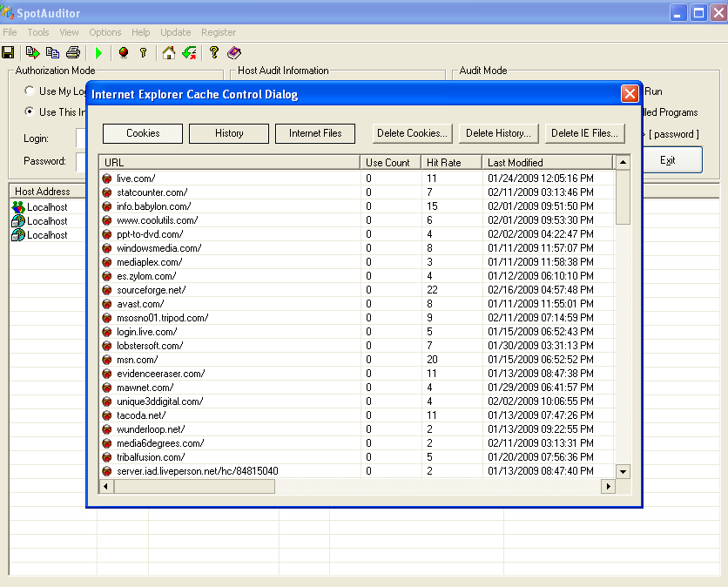Sort the list by the Hit Rate column header

(x=451, y=163)
